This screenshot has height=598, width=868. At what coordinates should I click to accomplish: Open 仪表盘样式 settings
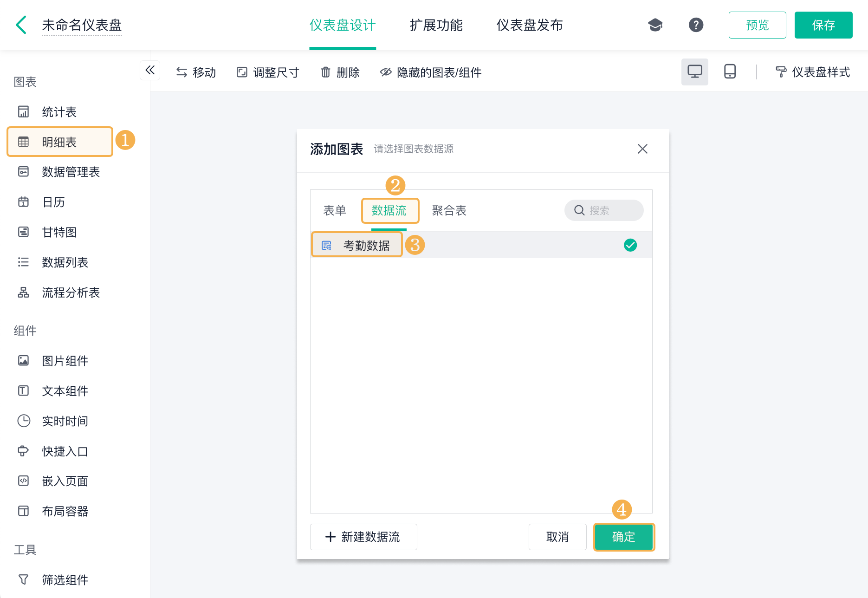(812, 72)
